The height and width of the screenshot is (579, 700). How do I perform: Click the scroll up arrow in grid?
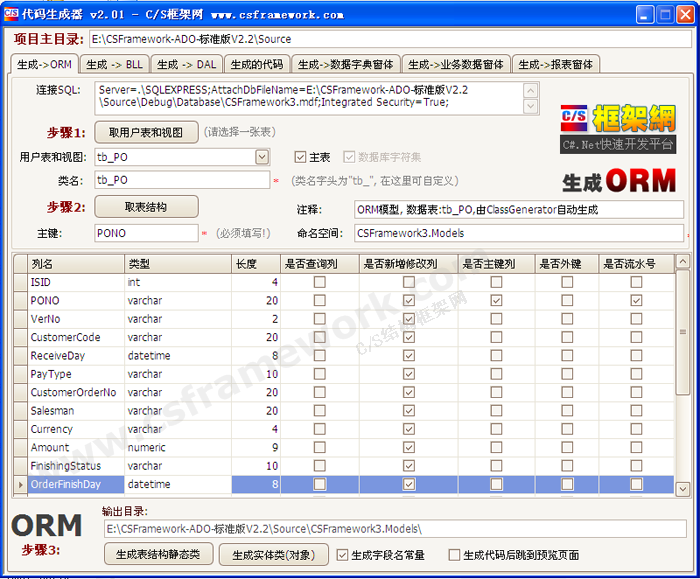(x=682, y=263)
